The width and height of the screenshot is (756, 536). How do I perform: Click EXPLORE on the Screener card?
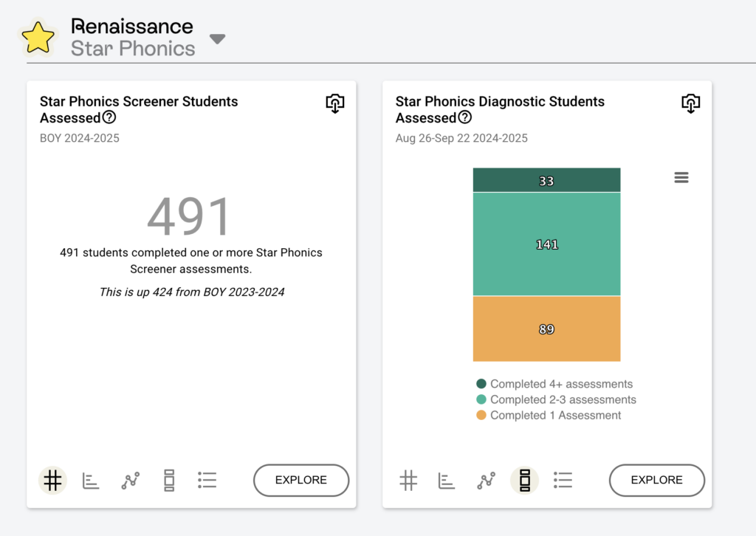(301, 480)
